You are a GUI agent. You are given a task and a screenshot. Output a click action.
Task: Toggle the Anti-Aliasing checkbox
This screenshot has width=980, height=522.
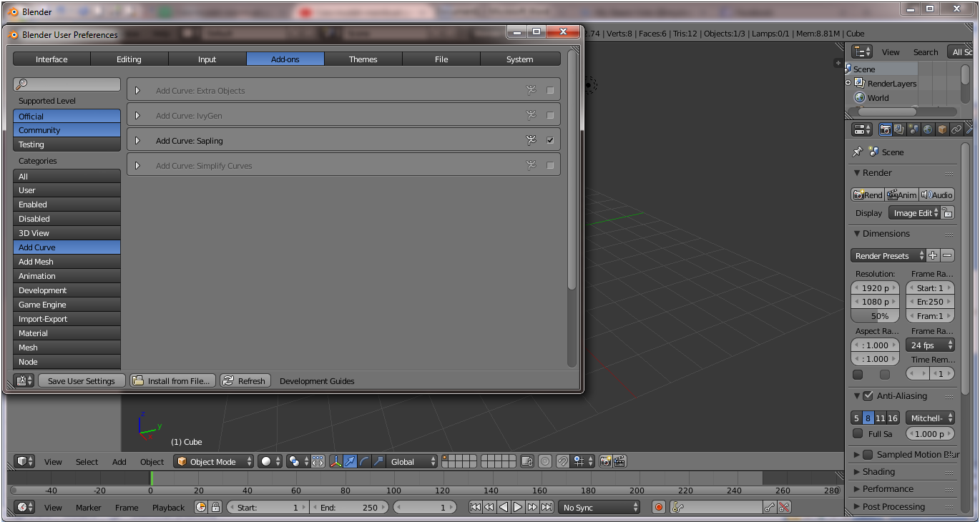tap(868, 395)
